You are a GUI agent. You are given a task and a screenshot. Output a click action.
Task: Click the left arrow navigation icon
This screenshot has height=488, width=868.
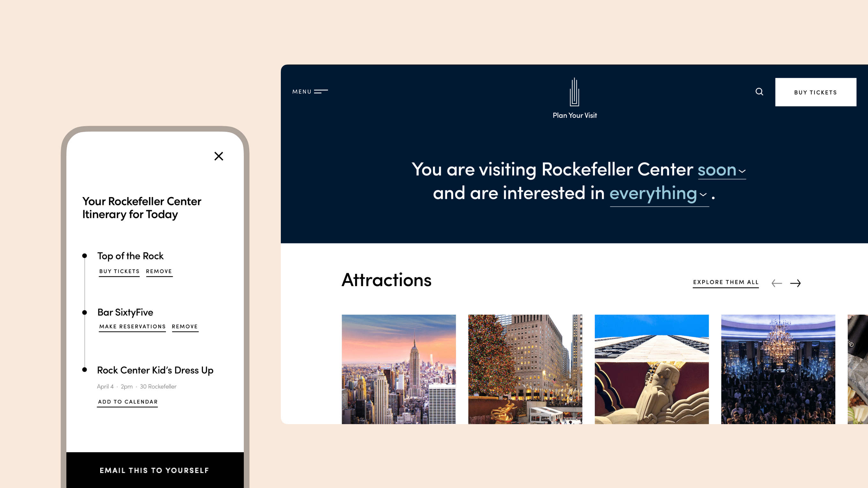pos(776,283)
